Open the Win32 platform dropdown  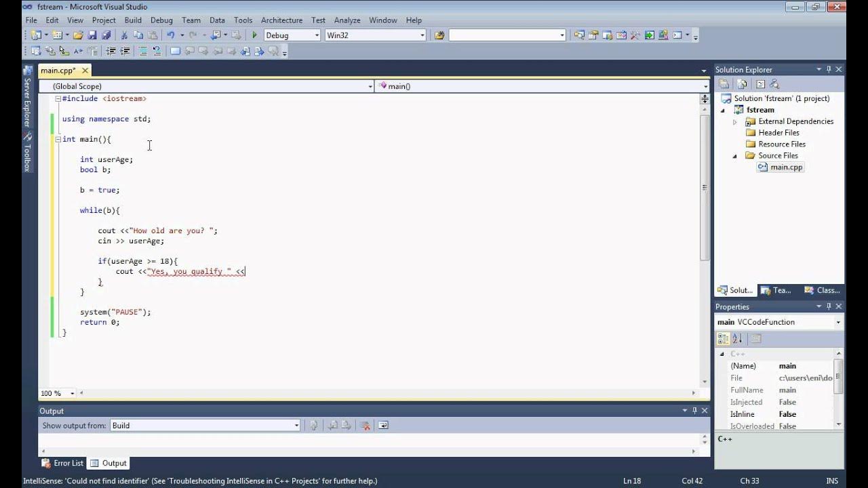point(422,35)
